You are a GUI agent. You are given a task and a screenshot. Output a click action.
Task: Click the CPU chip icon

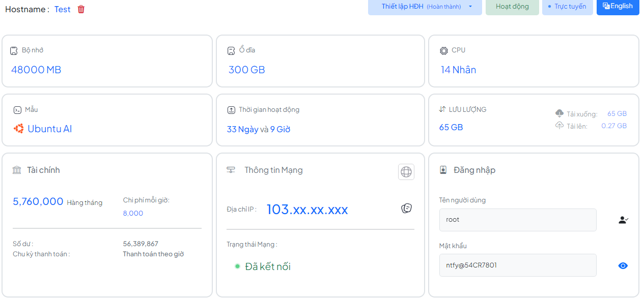[x=444, y=50]
